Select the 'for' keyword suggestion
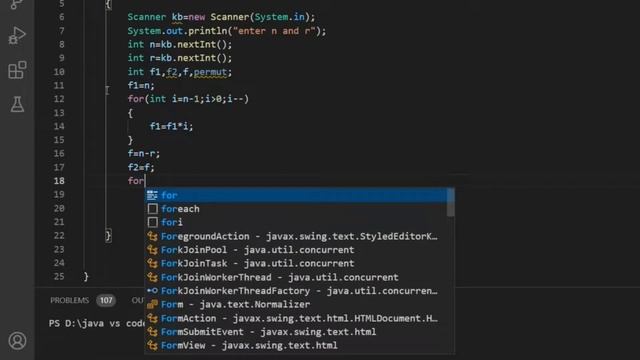The width and height of the screenshot is (640, 360). pyautogui.click(x=296, y=195)
